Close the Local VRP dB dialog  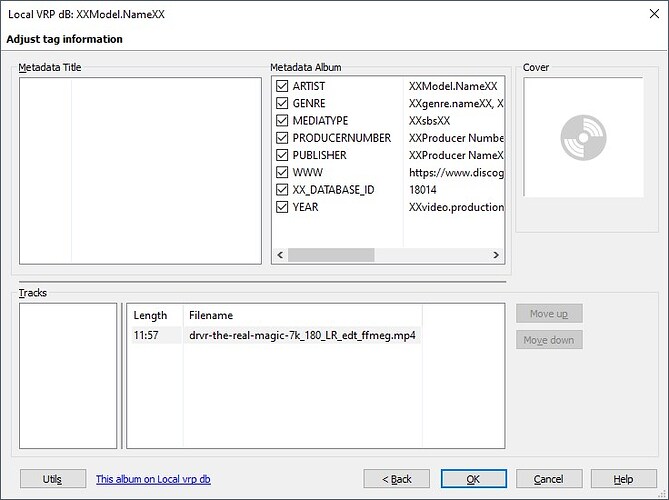coord(654,14)
